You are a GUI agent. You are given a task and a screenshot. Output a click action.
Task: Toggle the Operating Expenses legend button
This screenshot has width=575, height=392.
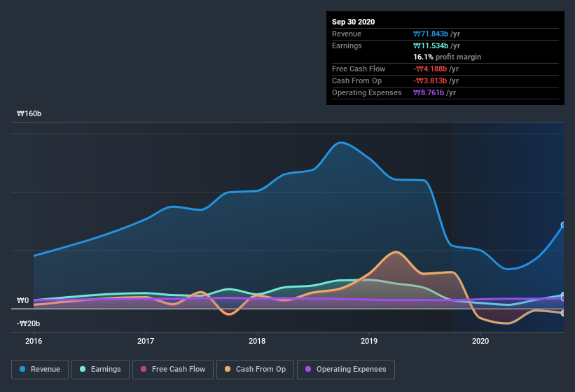[x=346, y=370]
